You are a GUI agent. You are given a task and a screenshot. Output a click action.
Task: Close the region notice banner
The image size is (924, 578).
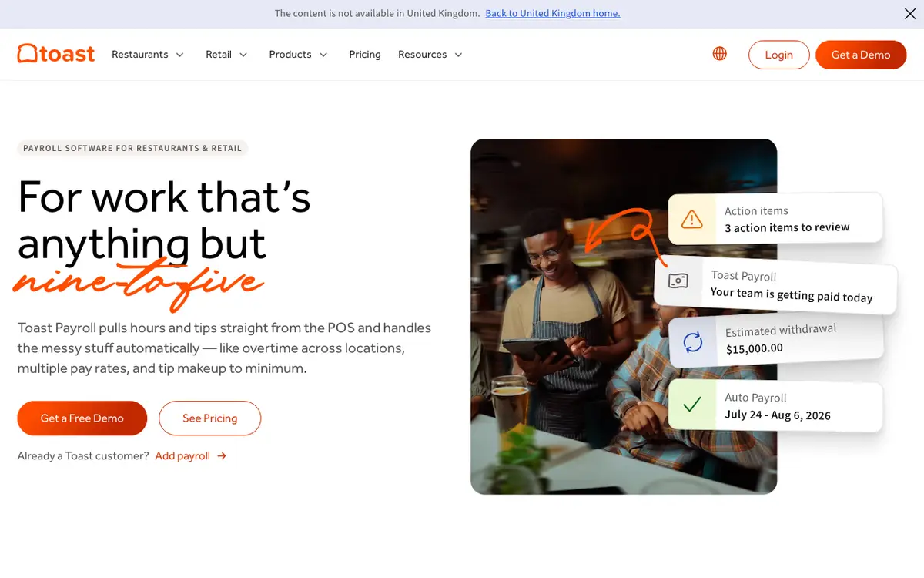(909, 13)
